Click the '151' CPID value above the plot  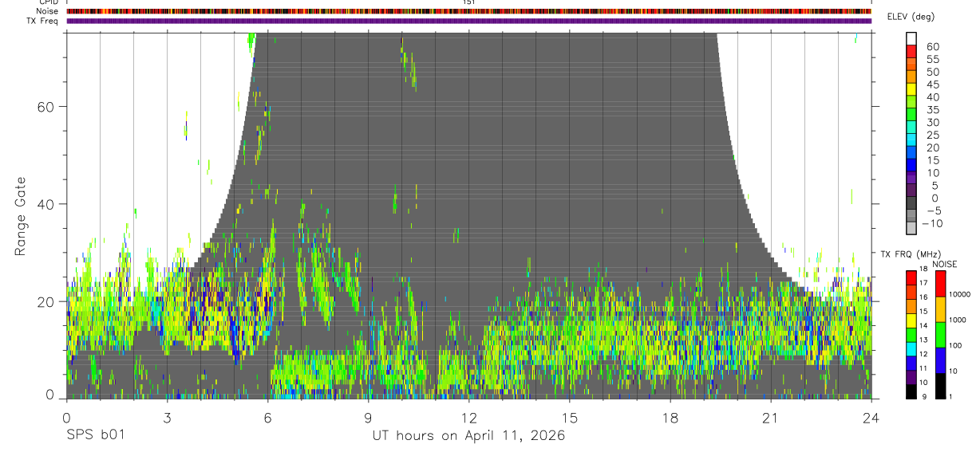tap(468, 2)
